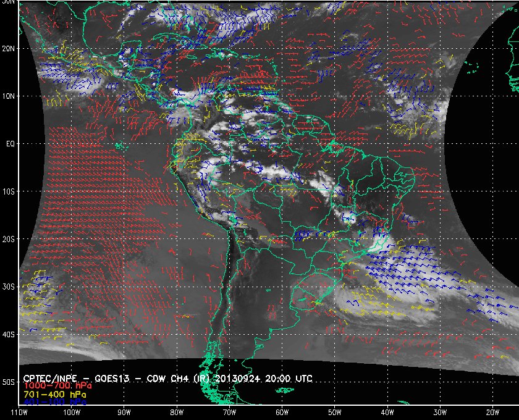Screen dimensions: 519x420
Task: Click the 20S latitude label
Action: (9, 239)
